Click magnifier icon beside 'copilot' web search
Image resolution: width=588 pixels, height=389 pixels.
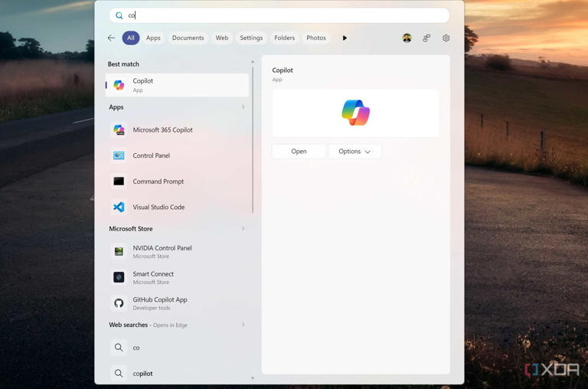119,373
